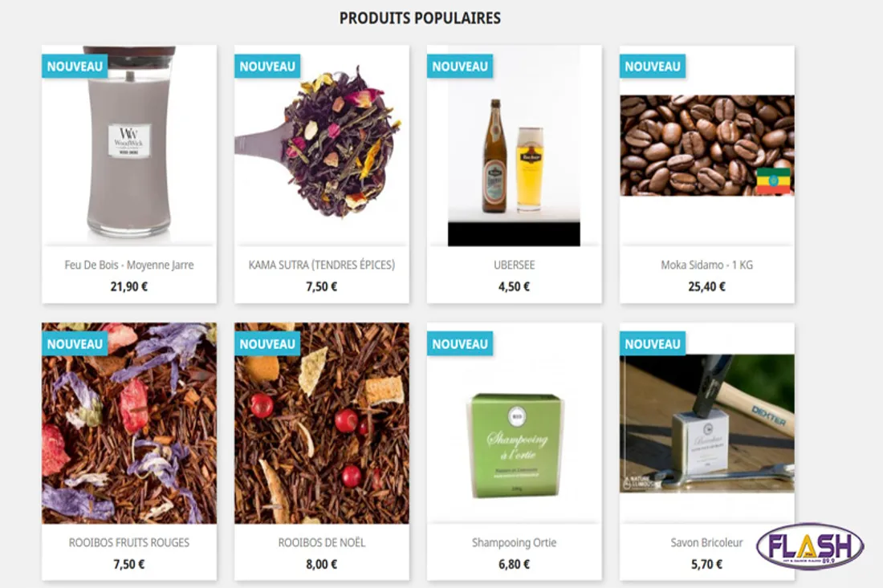Image resolution: width=883 pixels, height=588 pixels.
Task: Open the UBERSEE beer bottle image
Action: pyautogui.click(x=514, y=145)
